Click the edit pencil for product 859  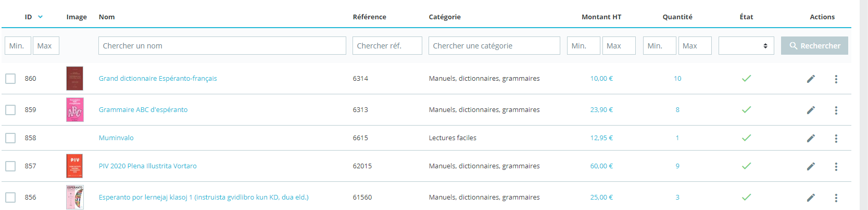click(x=811, y=110)
